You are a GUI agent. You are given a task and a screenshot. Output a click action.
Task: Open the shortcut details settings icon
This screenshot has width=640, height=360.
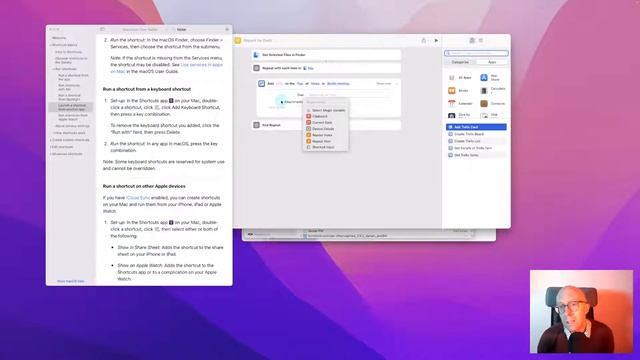(x=481, y=40)
